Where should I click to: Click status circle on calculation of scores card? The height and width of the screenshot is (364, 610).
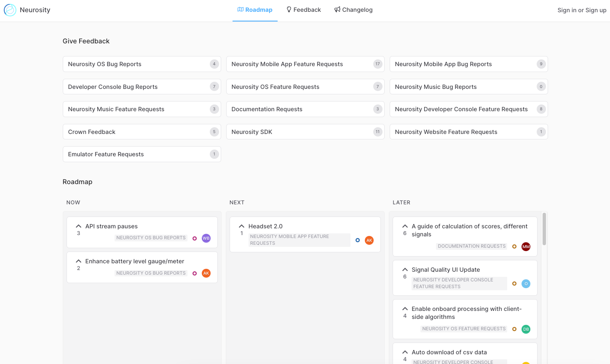[514, 246]
